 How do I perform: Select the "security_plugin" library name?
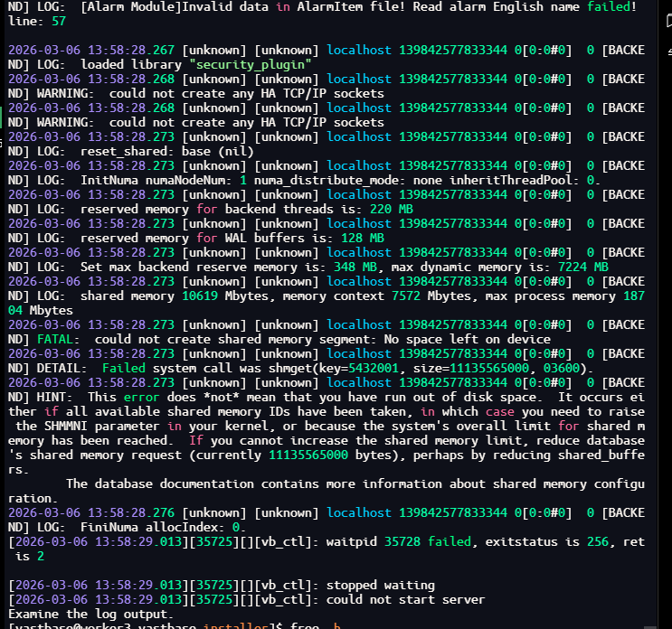[x=251, y=65]
